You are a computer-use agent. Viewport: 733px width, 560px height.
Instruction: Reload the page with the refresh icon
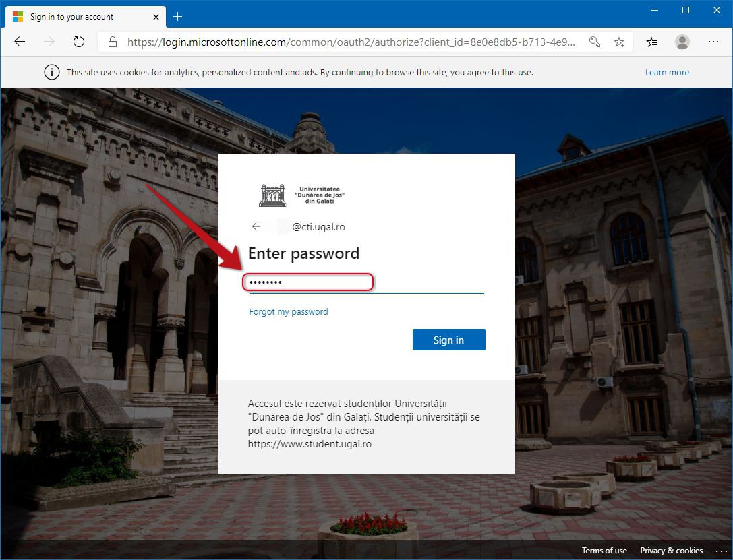click(x=78, y=42)
